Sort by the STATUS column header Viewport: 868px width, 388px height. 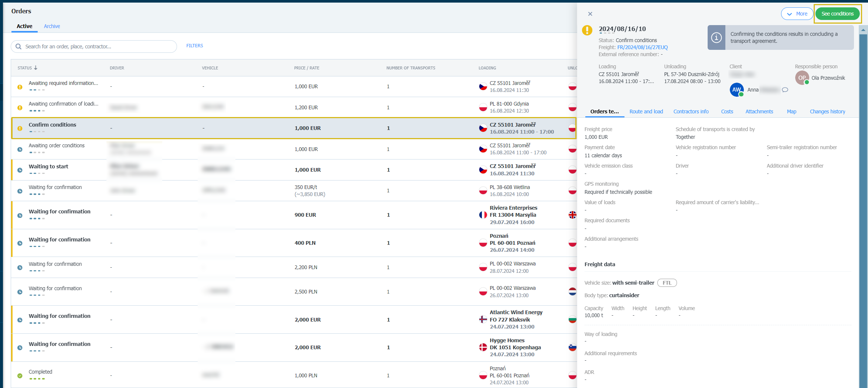27,68
